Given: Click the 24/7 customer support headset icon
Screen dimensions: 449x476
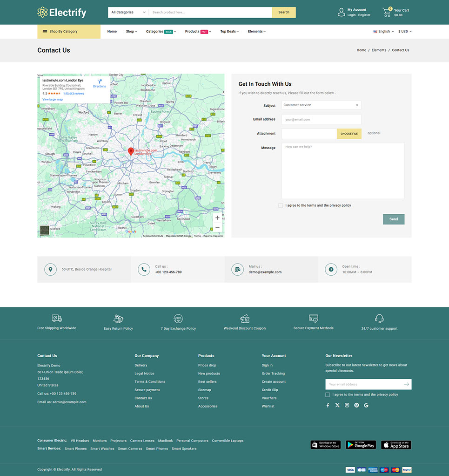Looking at the screenshot, I should (x=379, y=319).
